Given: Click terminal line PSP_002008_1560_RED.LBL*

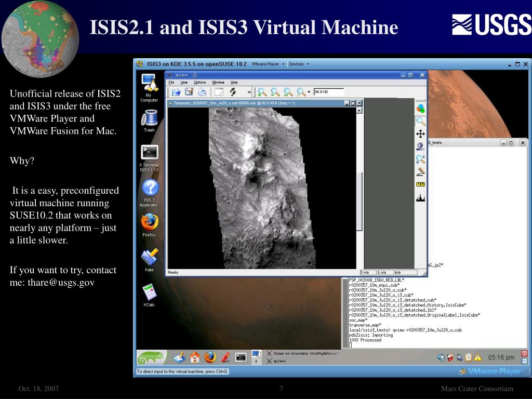Looking at the screenshot, I should click(376, 280).
